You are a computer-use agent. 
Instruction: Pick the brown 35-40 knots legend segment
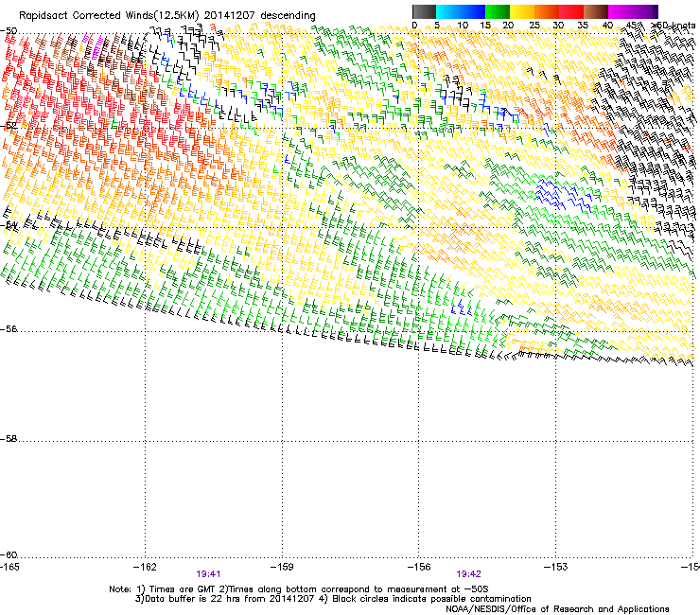coord(596,11)
